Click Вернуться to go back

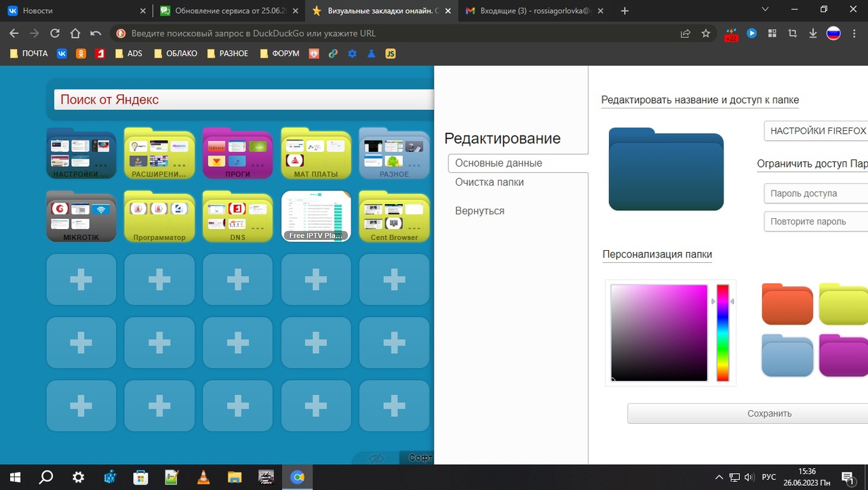479,211
